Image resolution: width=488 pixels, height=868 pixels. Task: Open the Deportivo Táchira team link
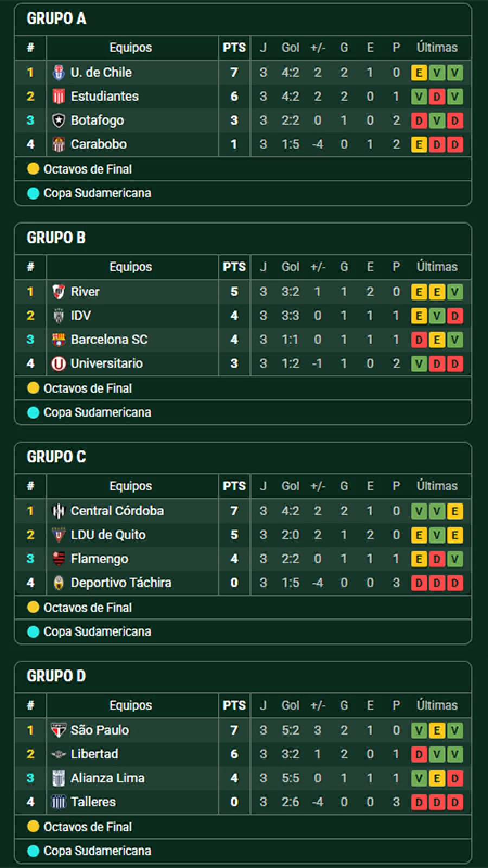pos(121,583)
